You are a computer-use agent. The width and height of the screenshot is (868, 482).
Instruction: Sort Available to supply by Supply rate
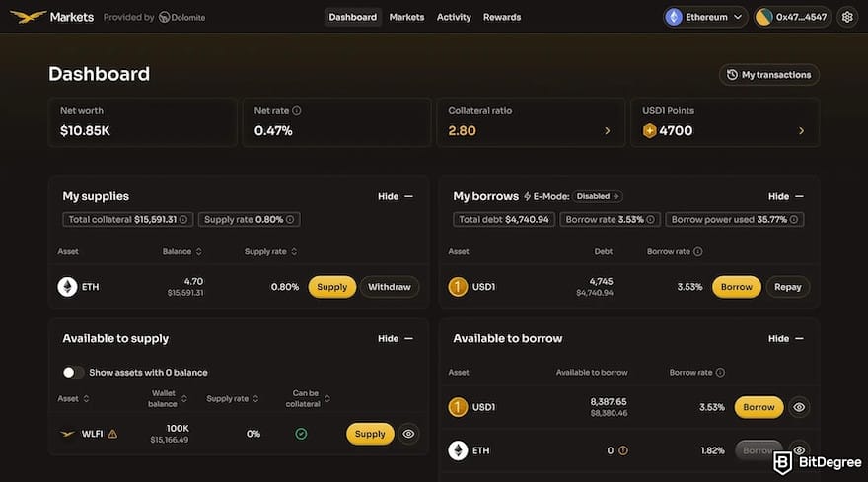233,398
